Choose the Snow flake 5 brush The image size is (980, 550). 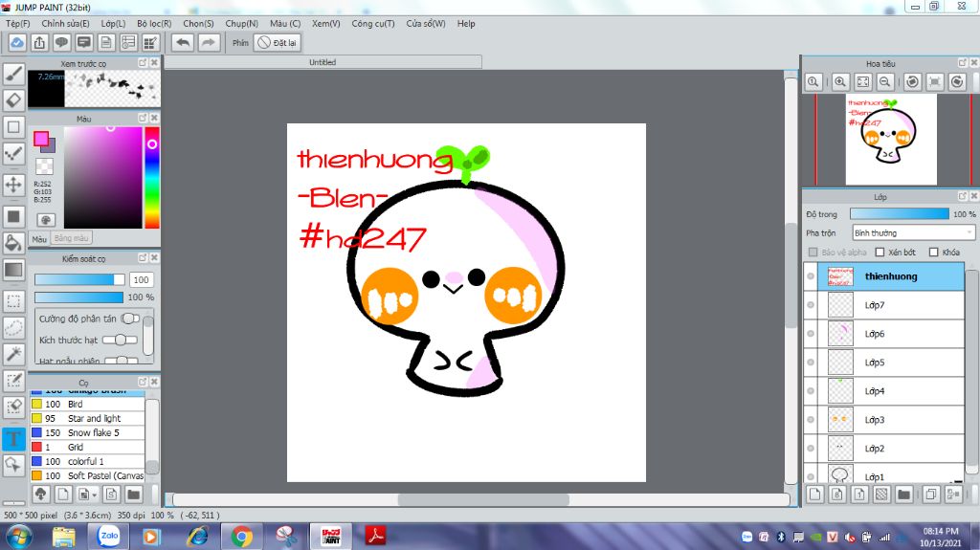tap(87, 432)
